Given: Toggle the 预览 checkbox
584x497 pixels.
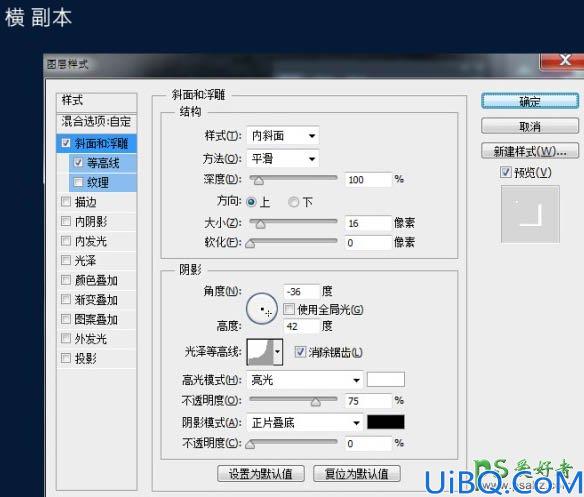Looking at the screenshot, I should pyautogui.click(x=505, y=172).
